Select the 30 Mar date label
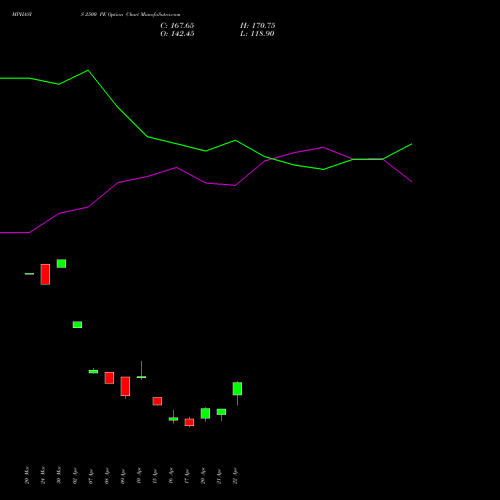This screenshot has height=500, width=500. [x=59, y=475]
